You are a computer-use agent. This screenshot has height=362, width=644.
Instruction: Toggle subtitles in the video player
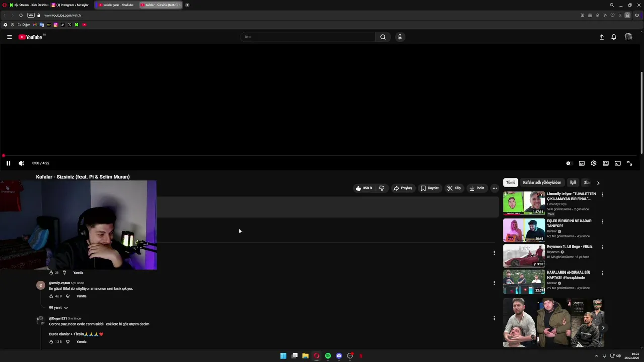pos(581,163)
